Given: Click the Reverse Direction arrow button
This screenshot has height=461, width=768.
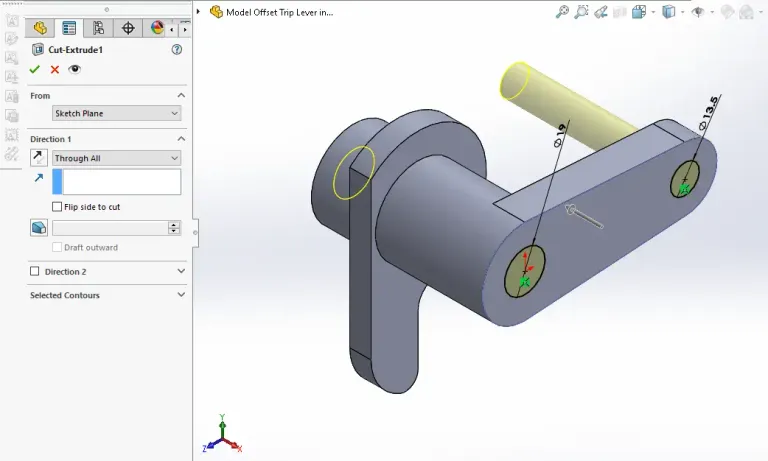Looking at the screenshot, I should 38,158.
